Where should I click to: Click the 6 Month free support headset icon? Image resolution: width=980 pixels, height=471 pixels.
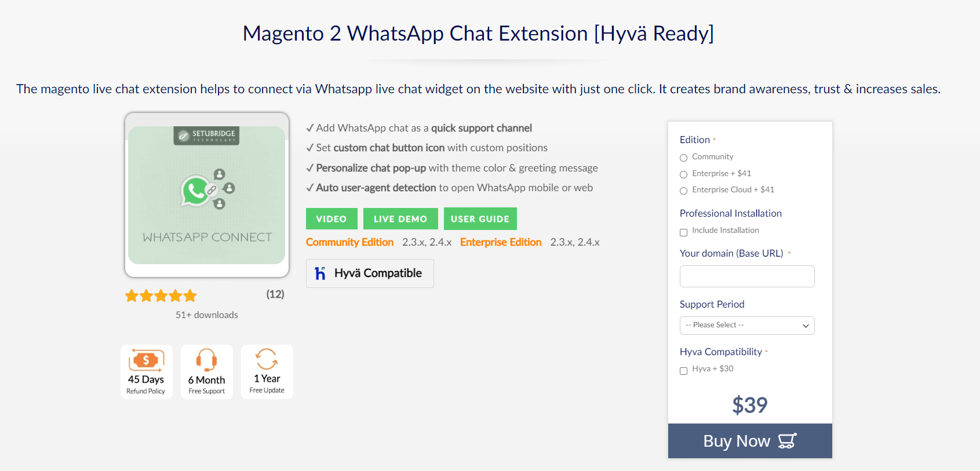206,360
